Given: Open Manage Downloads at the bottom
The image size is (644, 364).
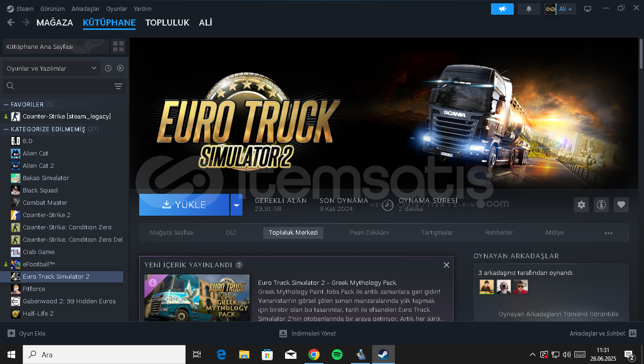Looking at the screenshot, I should pos(308,333).
